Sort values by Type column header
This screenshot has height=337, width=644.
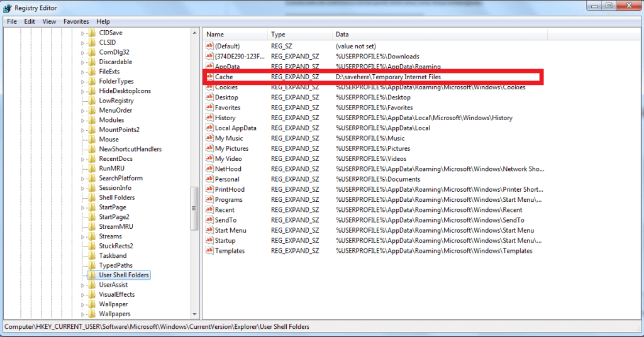coord(300,35)
